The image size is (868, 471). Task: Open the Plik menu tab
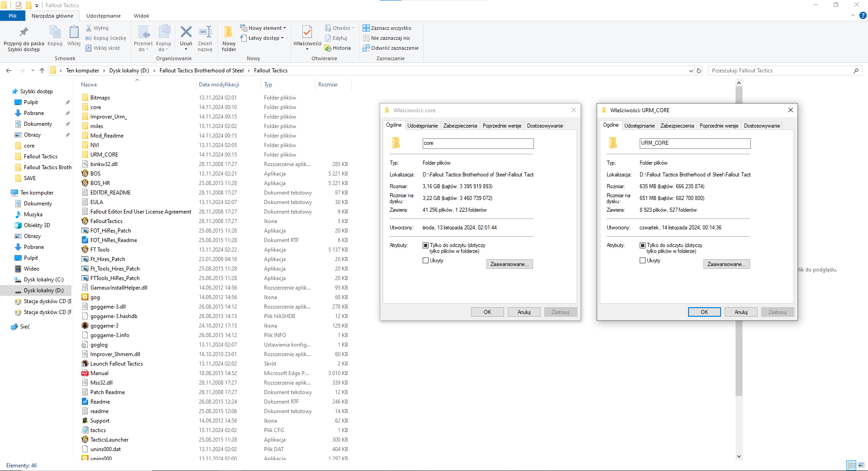(13, 16)
